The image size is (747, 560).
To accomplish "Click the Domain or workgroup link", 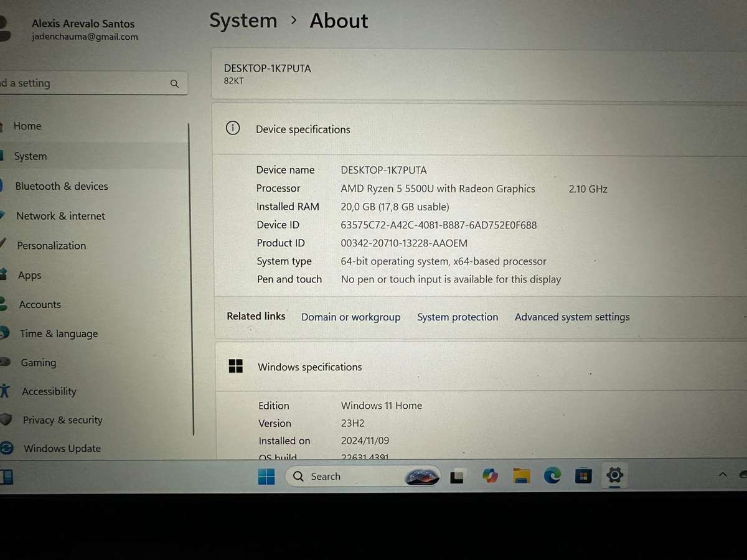I will 350,317.
